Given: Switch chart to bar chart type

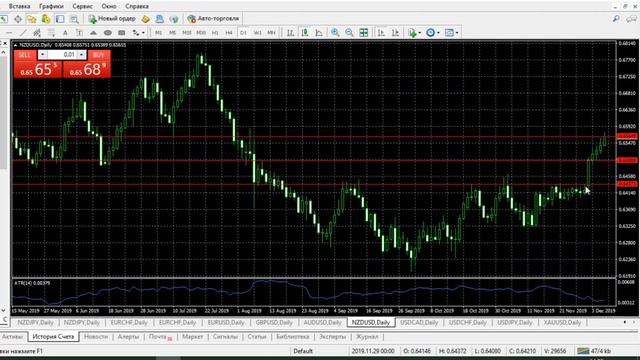Looking at the screenshot, I should 291,33.
